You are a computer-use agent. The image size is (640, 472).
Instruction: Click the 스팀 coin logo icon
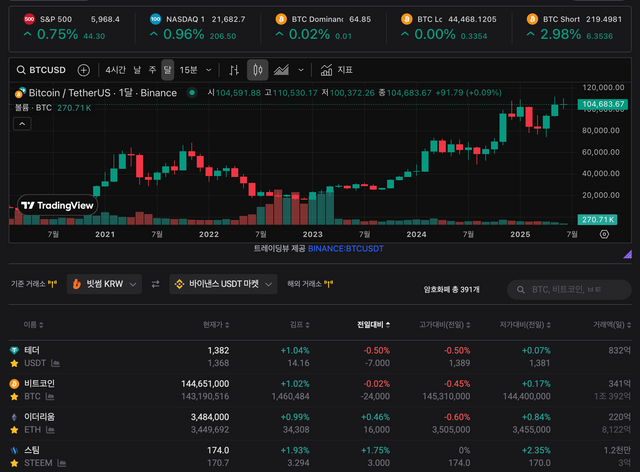coord(14,450)
